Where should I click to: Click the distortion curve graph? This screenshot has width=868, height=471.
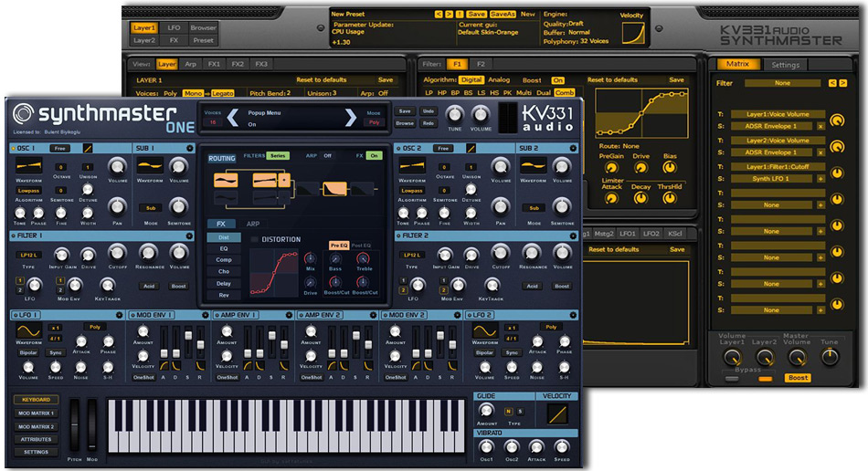[x=274, y=272]
